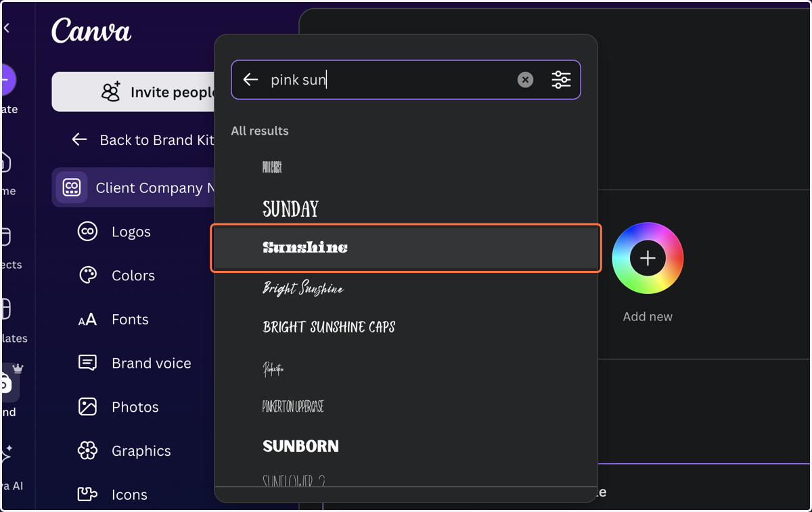This screenshot has width=812, height=512.
Task: Click the Colors palette icon
Action: click(88, 275)
